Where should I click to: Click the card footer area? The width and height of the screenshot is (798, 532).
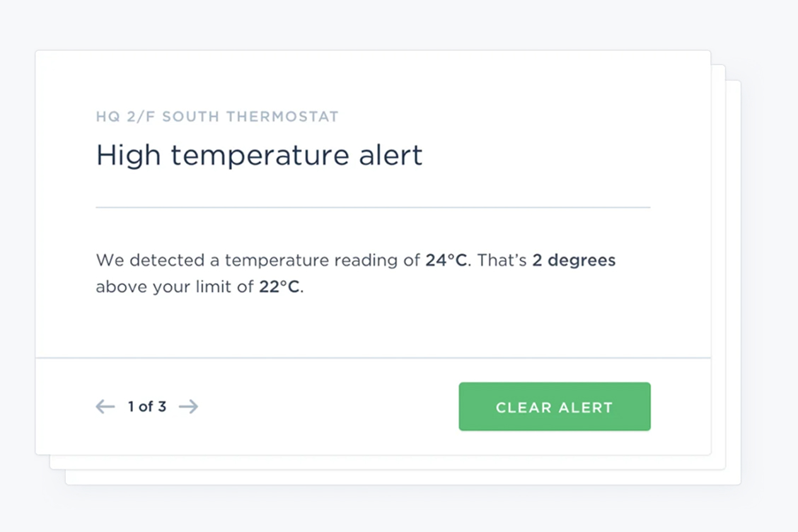coord(354,407)
